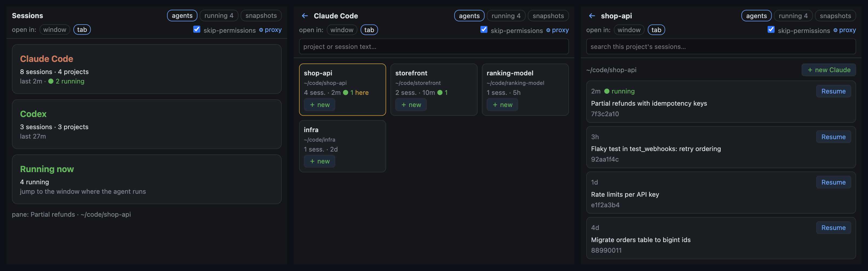The height and width of the screenshot is (271, 868).
Task: Click the pane: Partial refunds status text
Action: pos(72,214)
